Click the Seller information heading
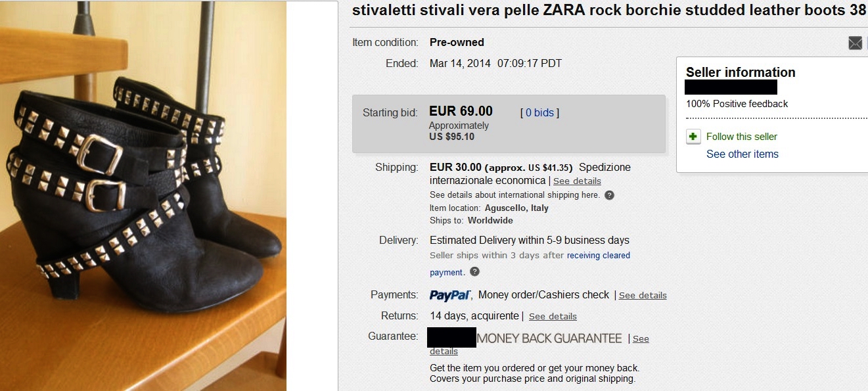 pyautogui.click(x=741, y=72)
